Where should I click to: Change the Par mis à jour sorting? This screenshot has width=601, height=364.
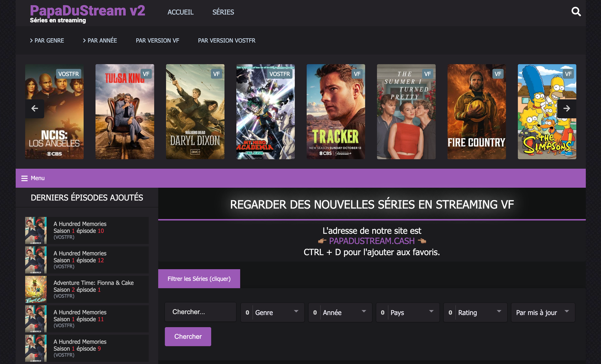coord(542,313)
